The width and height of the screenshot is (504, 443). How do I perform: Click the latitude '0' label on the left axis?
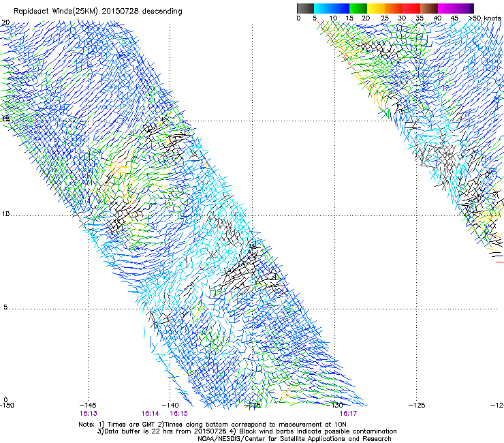click(5, 400)
